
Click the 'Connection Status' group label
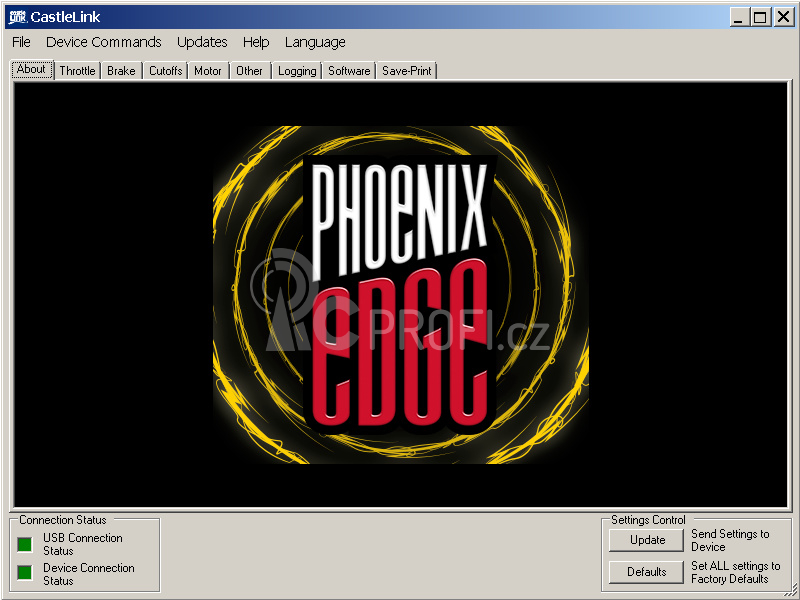coord(63,520)
